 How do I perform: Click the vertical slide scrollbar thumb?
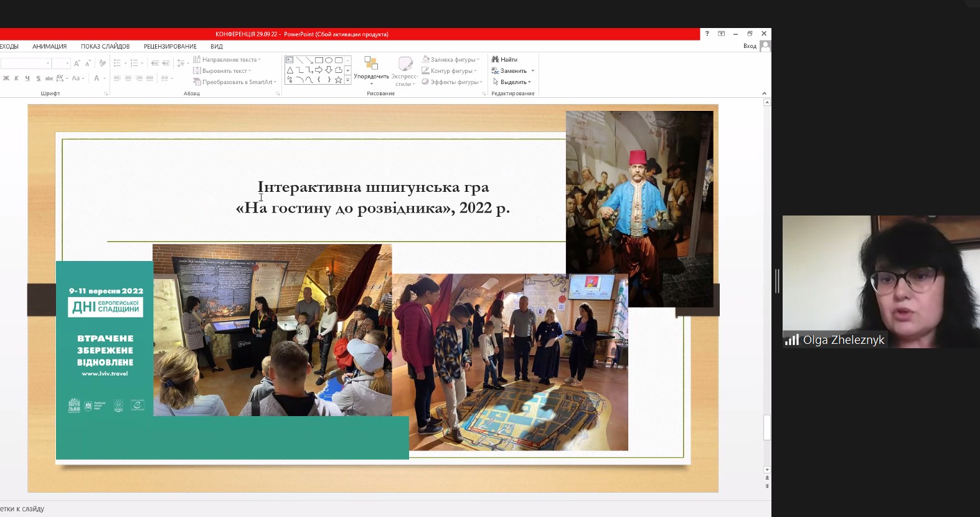(767, 427)
